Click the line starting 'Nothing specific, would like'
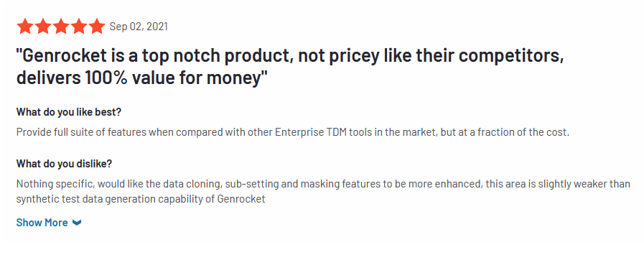The image size is (644, 278). point(323,184)
